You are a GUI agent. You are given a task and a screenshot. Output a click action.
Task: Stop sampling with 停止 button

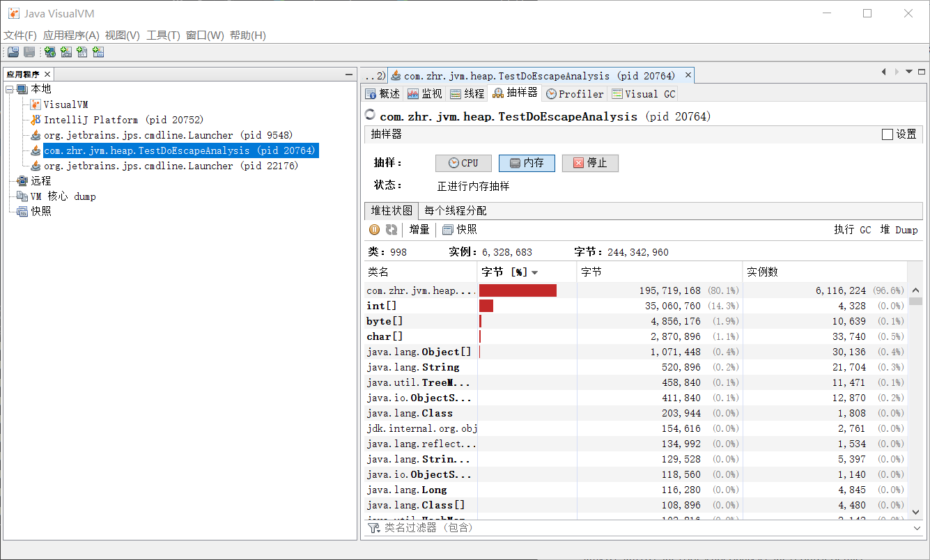click(590, 163)
